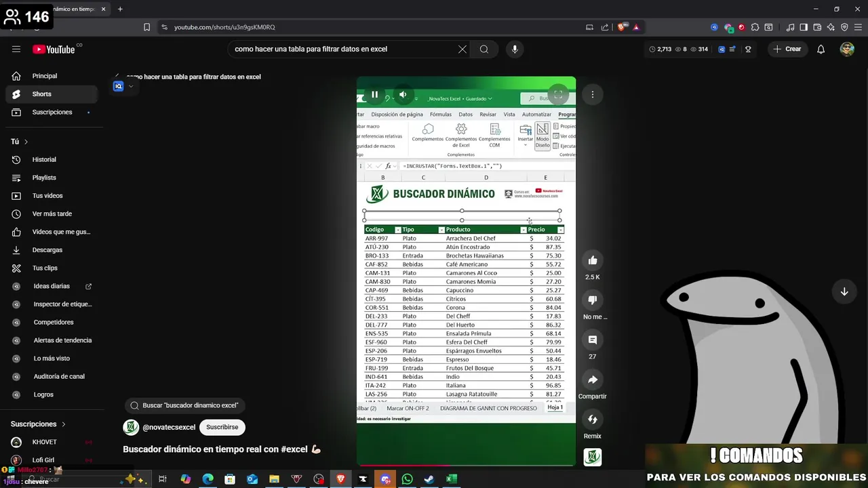The image size is (868, 488).
Task: Open Brave Rewards triangle icon
Action: coord(636,27)
